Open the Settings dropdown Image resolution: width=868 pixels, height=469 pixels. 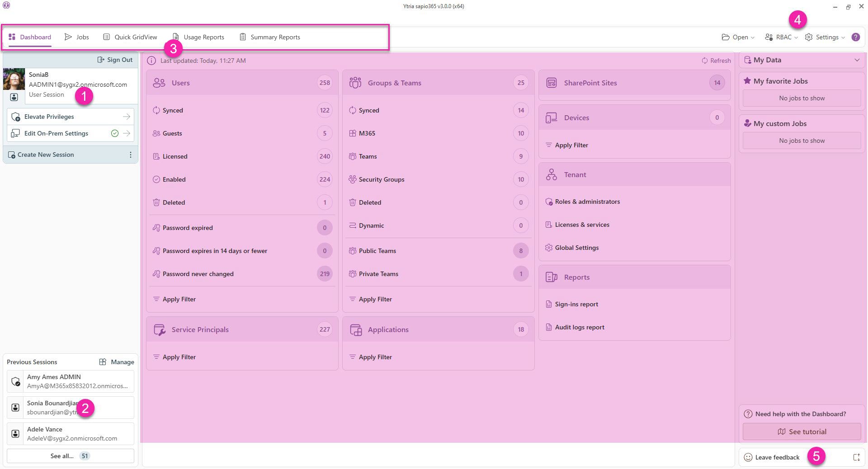[825, 37]
